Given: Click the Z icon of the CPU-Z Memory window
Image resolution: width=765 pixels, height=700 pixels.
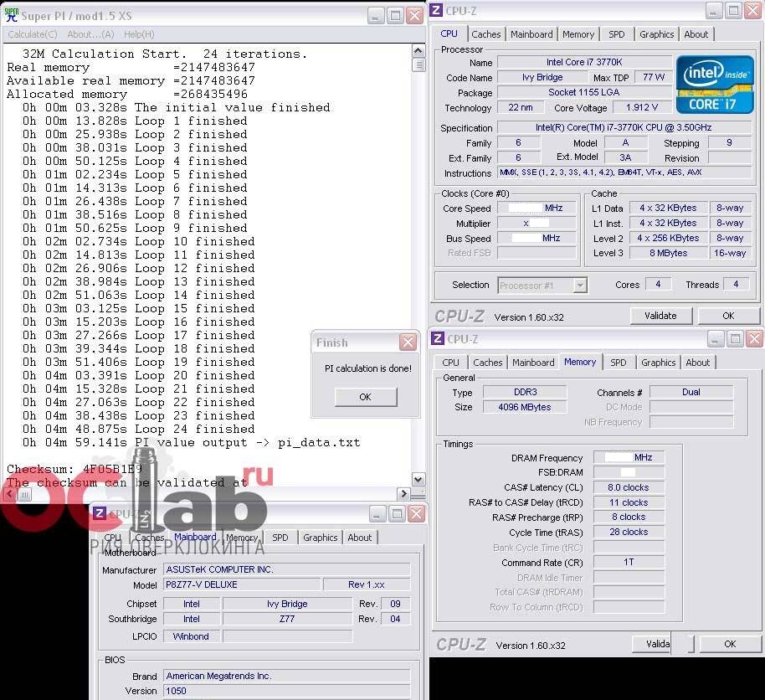Looking at the screenshot, I should pos(438,337).
